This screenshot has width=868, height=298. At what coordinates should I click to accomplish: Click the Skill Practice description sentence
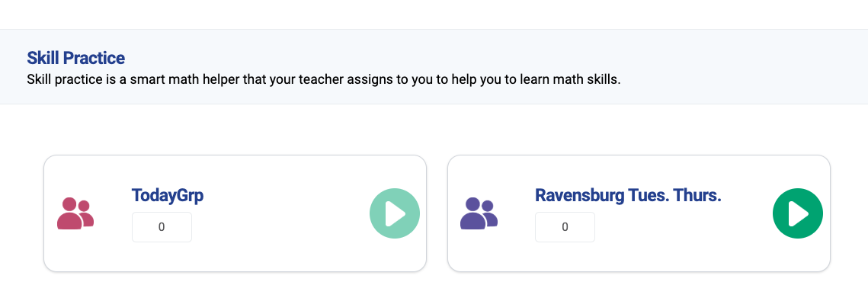[324, 79]
